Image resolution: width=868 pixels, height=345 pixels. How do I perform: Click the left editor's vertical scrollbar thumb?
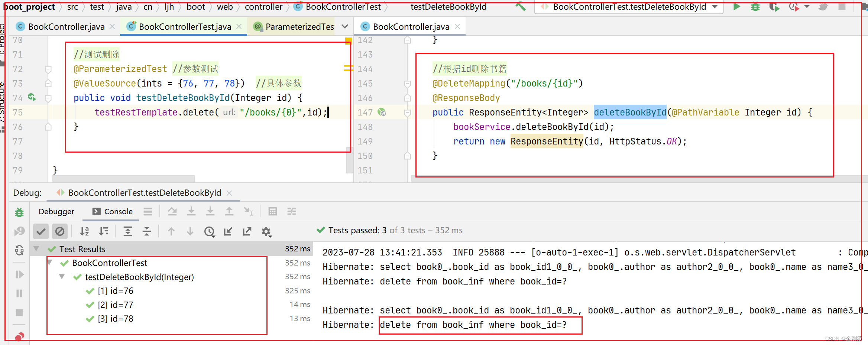[x=349, y=160]
